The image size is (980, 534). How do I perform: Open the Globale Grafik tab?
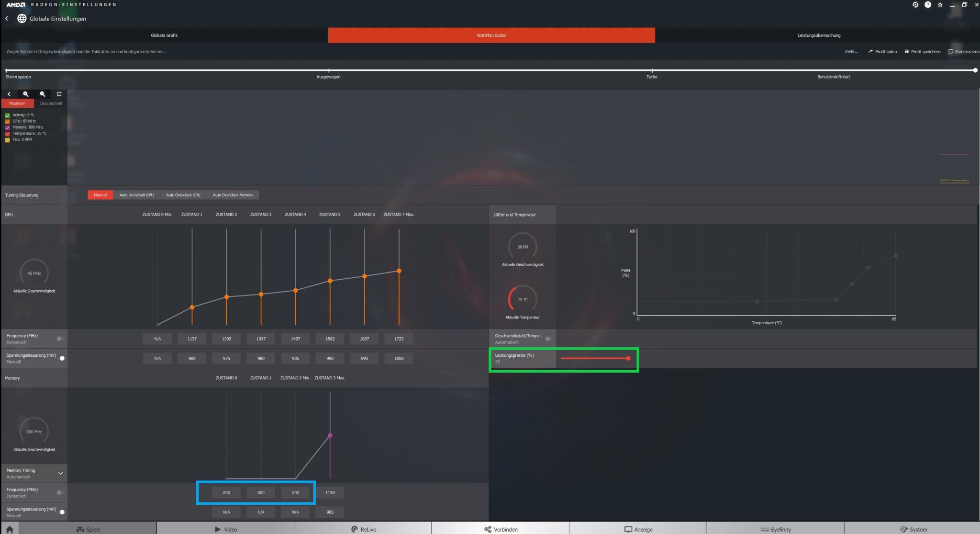(x=164, y=35)
